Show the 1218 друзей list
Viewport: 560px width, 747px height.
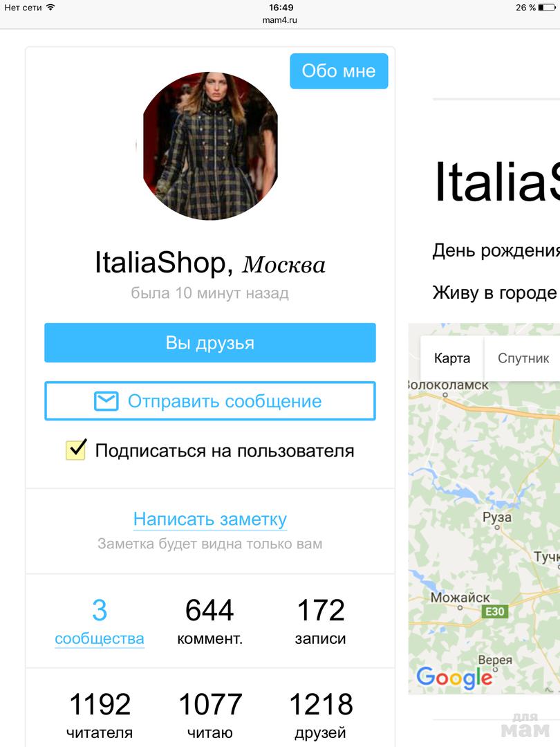coord(321,716)
